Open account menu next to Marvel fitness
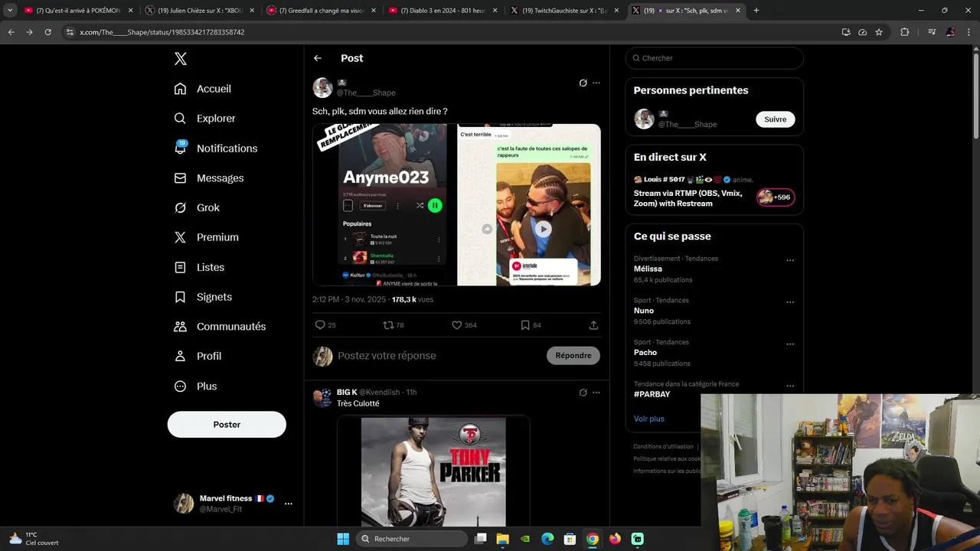Screen dimensions: 980x551 [289, 504]
